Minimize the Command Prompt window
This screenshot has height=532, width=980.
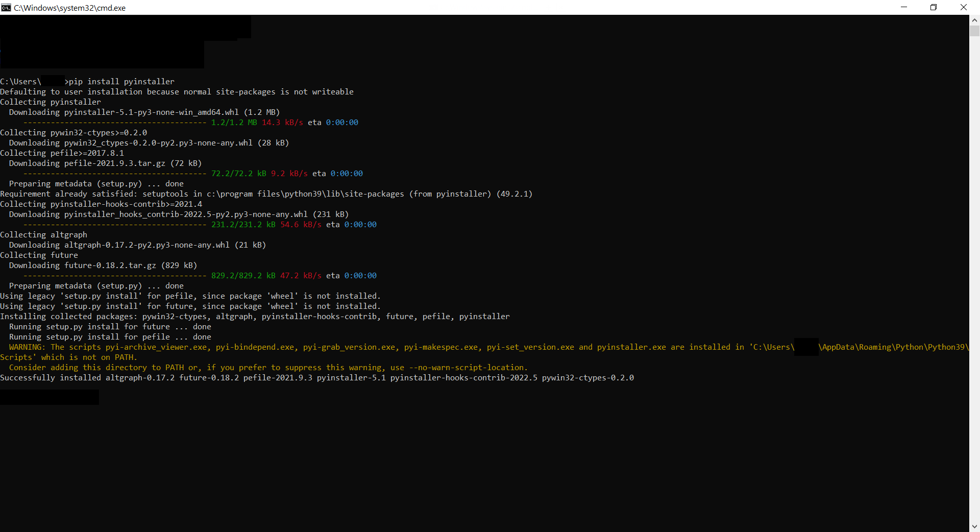(904, 7)
